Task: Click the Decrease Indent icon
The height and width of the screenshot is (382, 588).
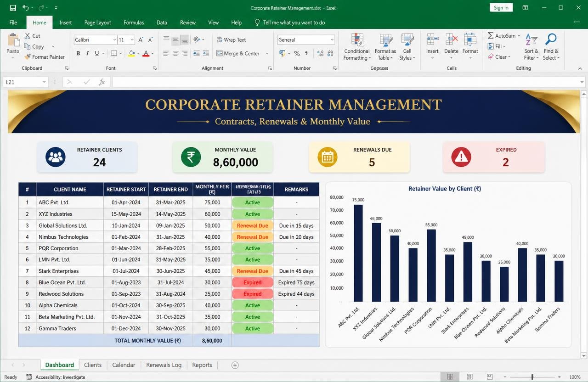Action: click(x=197, y=53)
